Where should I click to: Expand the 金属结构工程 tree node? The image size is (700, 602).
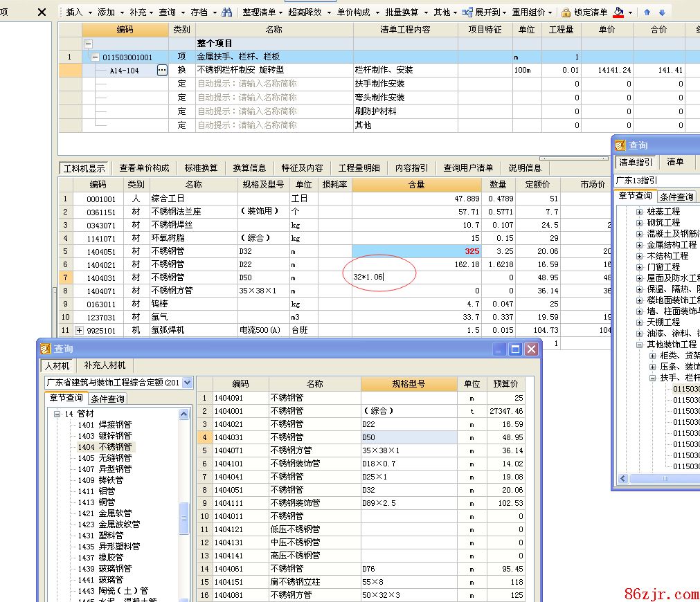640,245
